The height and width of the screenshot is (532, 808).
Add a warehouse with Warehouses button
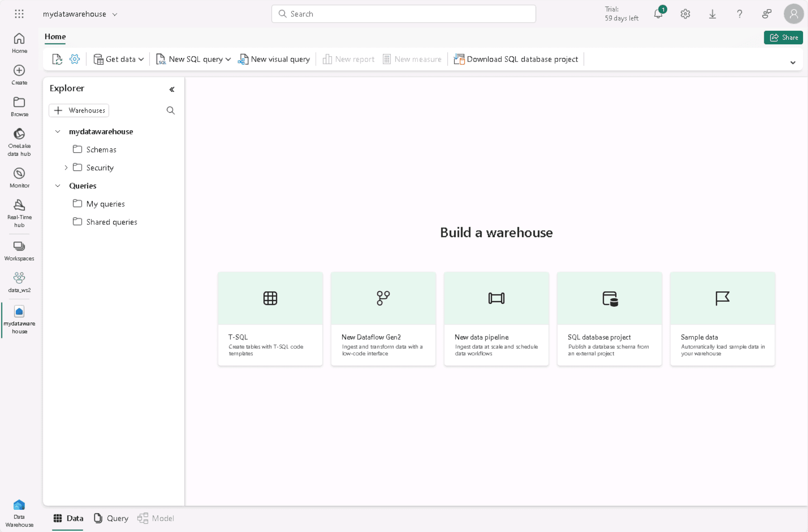coord(79,110)
